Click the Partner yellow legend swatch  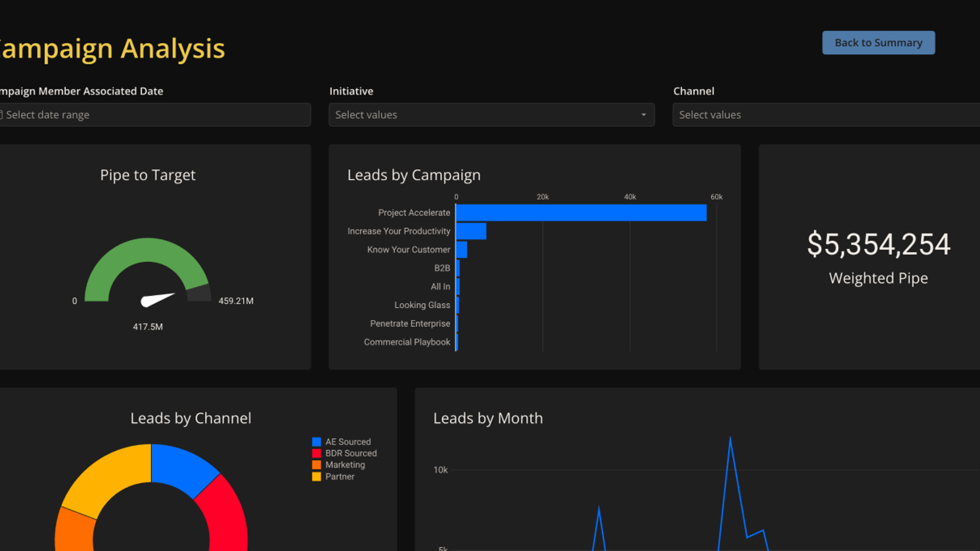(x=316, y=477)
